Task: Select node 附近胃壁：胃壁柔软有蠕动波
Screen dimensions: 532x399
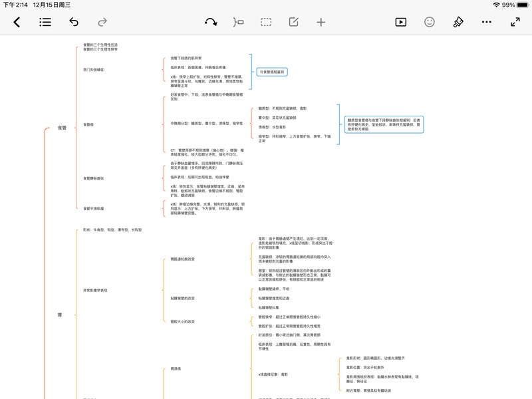Action: tap(368, 391)
